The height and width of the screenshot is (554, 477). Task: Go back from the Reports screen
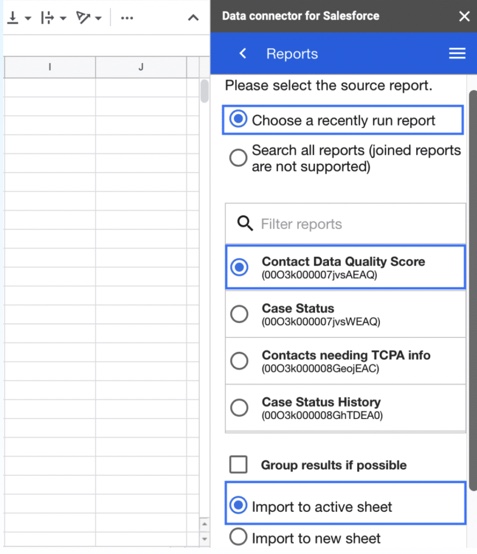243,54
